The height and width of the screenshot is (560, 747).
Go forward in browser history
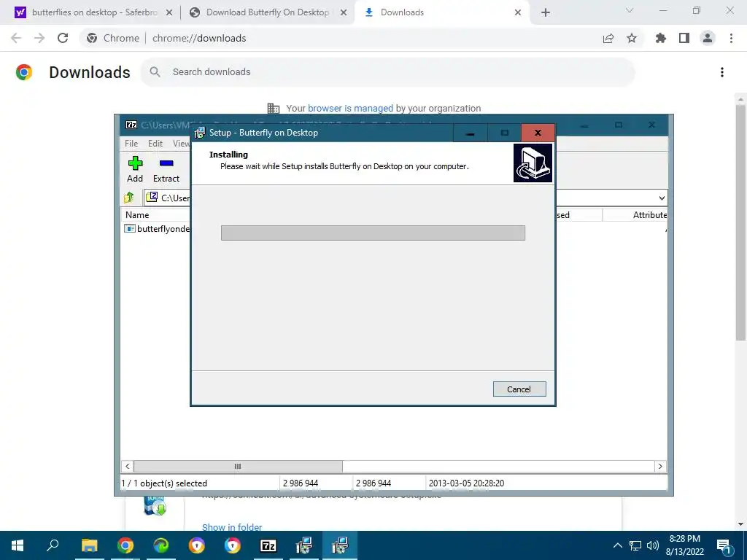point(39,38)
